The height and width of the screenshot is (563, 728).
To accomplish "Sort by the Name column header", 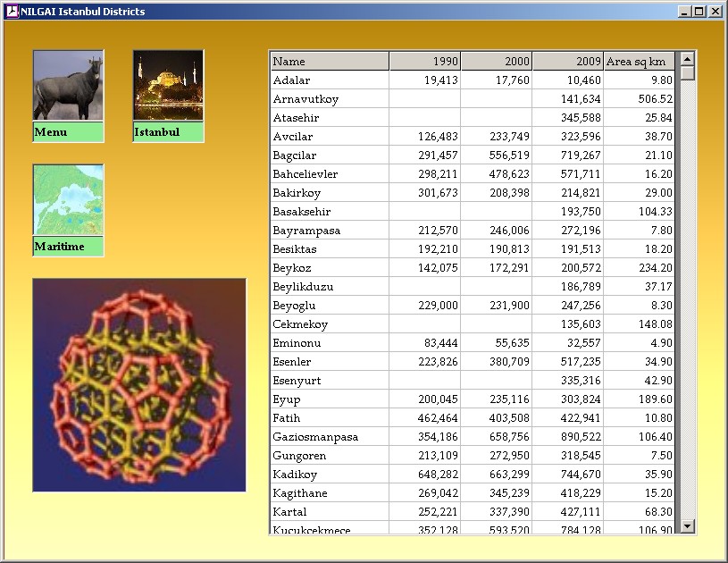I will coord(329,62).
